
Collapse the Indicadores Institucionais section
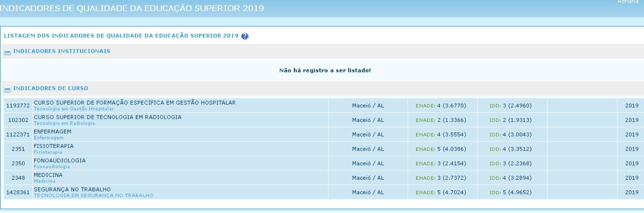tap(7, 51)
